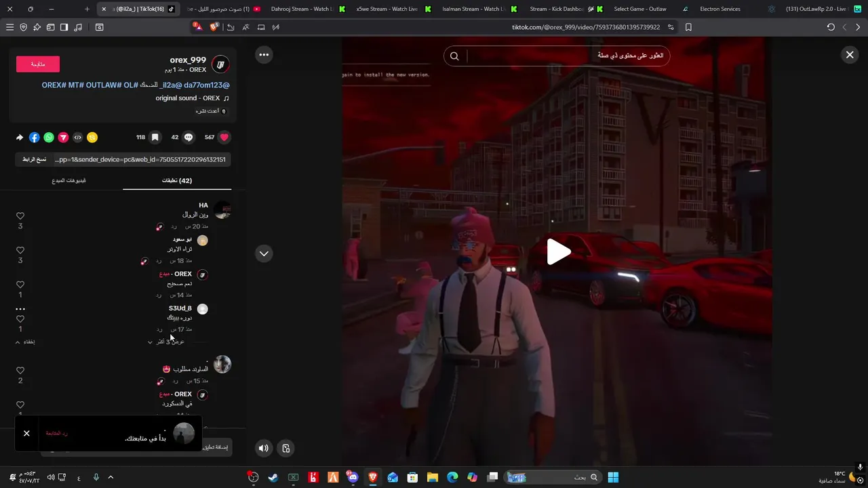
Task: Open Discord from the taskbar
Action: 353,477
